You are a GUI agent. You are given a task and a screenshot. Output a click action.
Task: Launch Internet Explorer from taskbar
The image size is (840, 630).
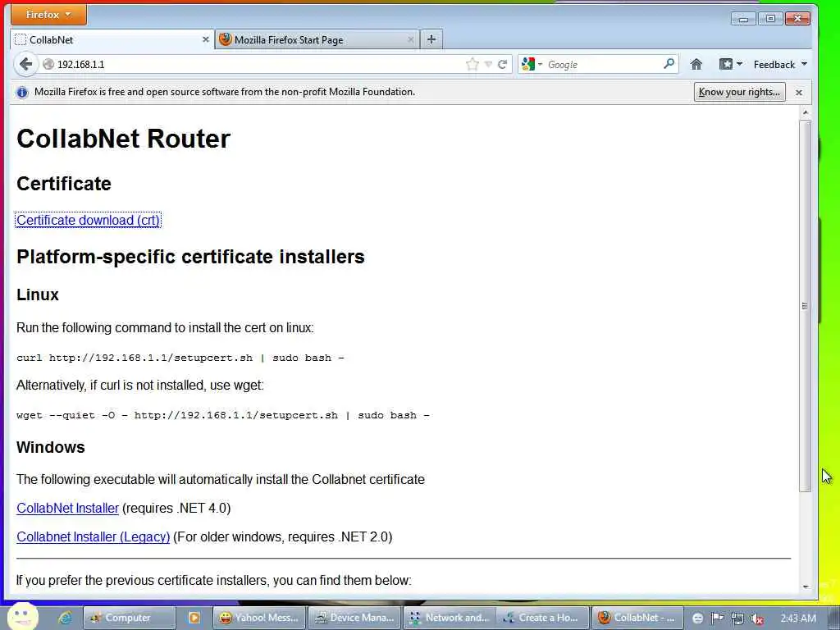[x=66, y=618]
